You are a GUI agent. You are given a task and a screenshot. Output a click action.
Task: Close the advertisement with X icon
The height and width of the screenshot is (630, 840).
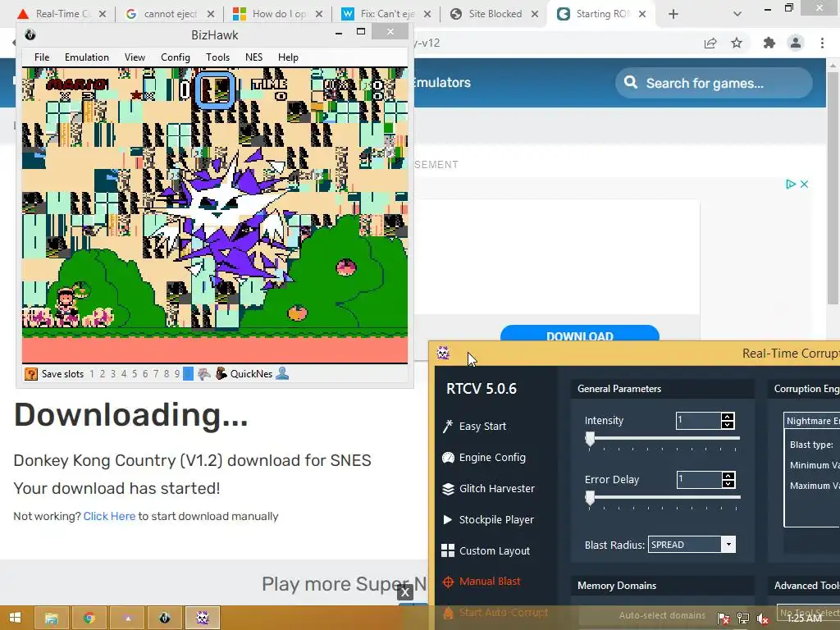pyautogui.click(x=804, y=185)
